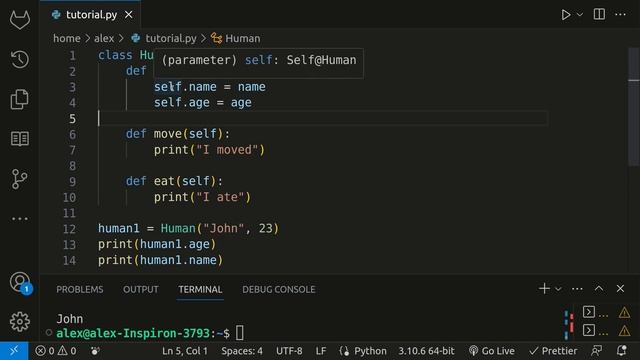
Task: Click the second terminal warning triangle
Action: click(x=624, y=330)
